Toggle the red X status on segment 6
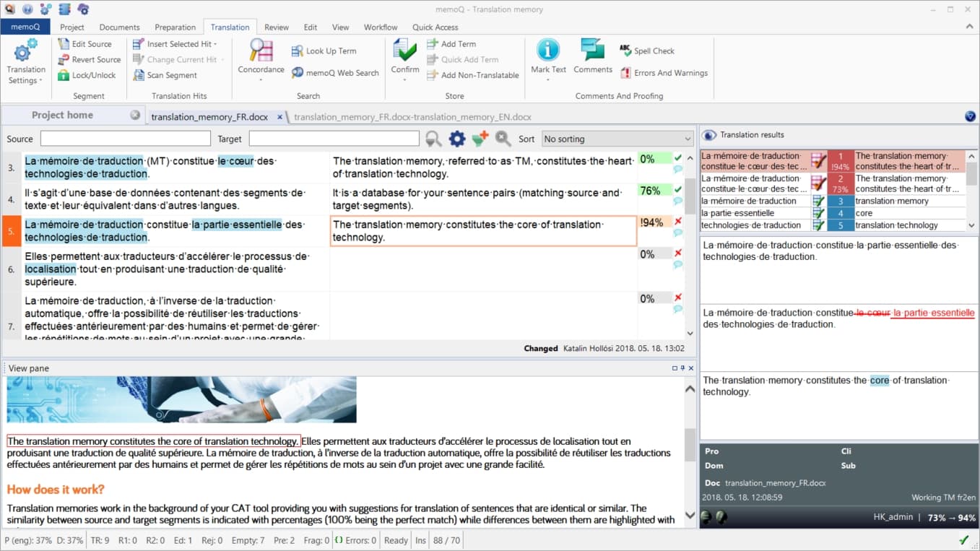Screen dimensions: 980x551 [678, 253]
